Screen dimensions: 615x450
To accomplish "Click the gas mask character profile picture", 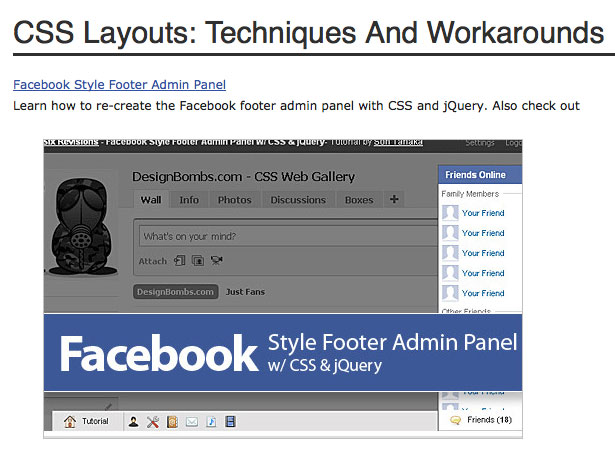I will point(81,226).
